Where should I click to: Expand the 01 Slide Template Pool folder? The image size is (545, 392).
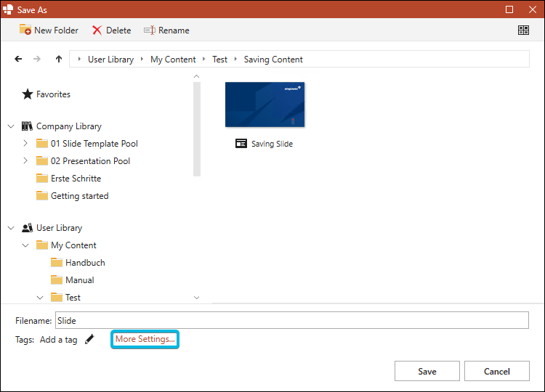point(25,143)
